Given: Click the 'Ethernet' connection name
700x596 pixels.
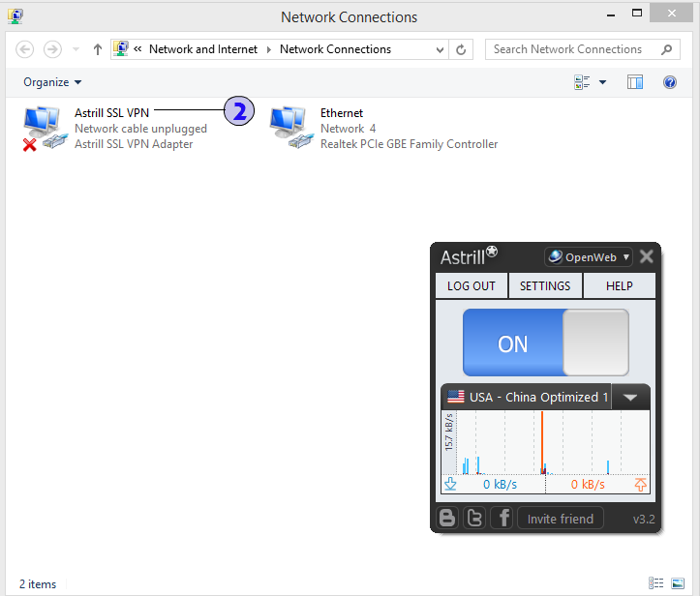Looking at the screenshot, I should [342, 113].
